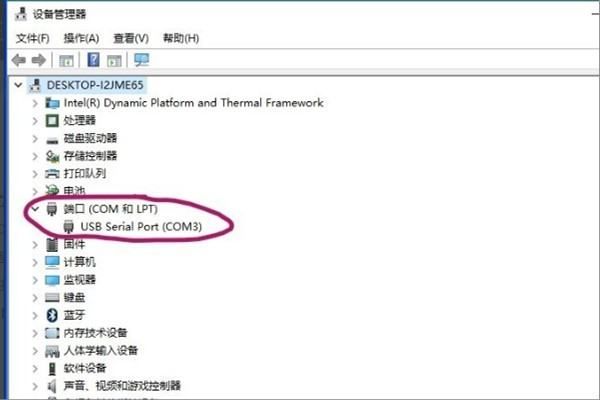
Task: Click the forward arrow toolbar icon
Action: tap(39, 60)
